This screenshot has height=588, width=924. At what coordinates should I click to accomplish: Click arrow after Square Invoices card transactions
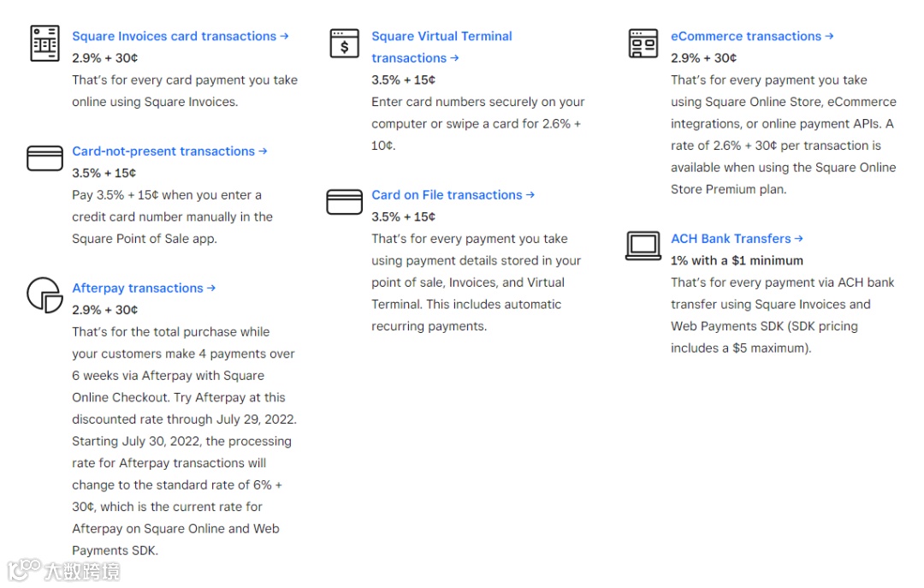pyautogui.click(x=285, y=36)
